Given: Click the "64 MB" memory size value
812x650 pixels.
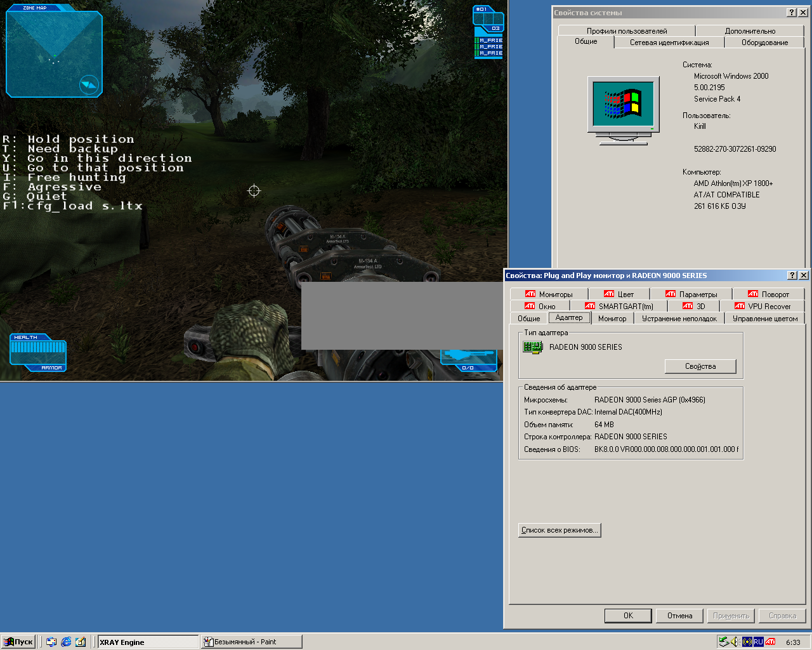Looking at the screenshot, I should tap(604, 425).
